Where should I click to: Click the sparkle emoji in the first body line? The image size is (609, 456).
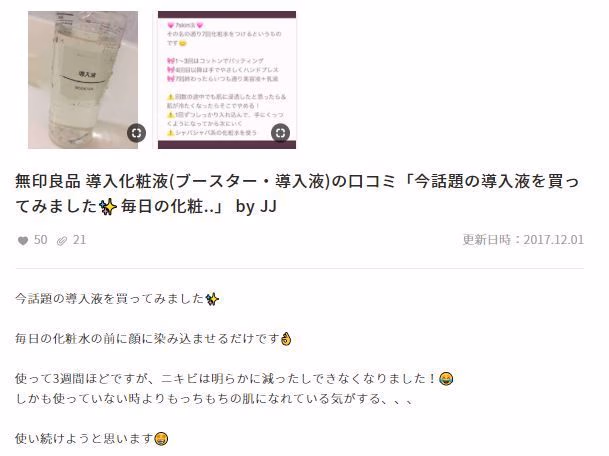[x=212, y=299]
